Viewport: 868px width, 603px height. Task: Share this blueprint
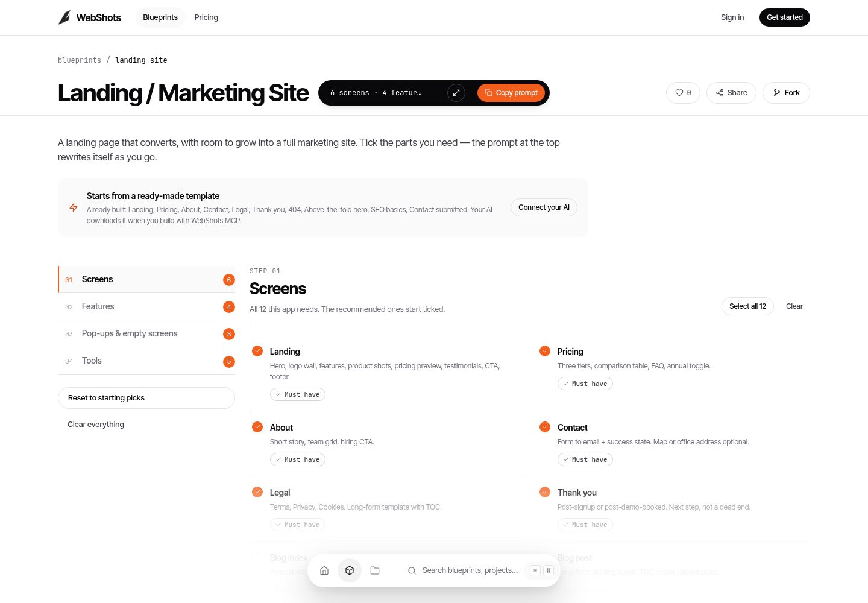tap(731, 93)
